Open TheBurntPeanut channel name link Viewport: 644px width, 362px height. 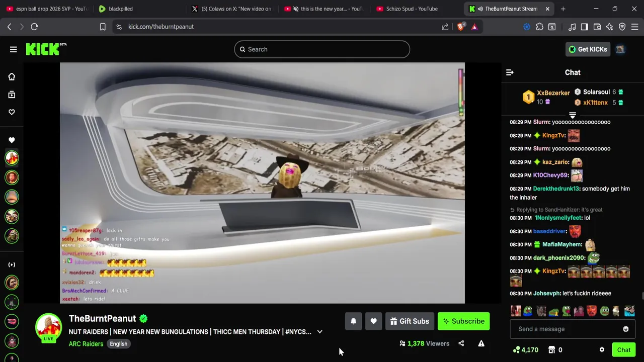click(103, 319)
